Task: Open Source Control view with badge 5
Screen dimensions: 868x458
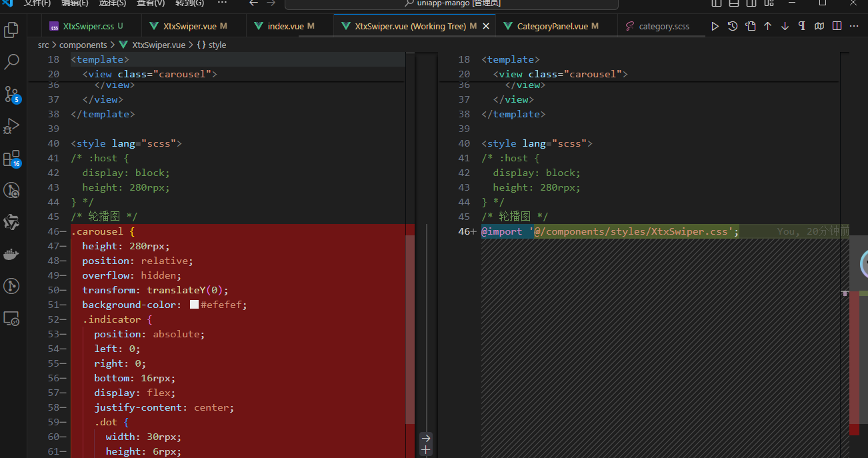Action: pyautogui.click(x=11, y=94)
